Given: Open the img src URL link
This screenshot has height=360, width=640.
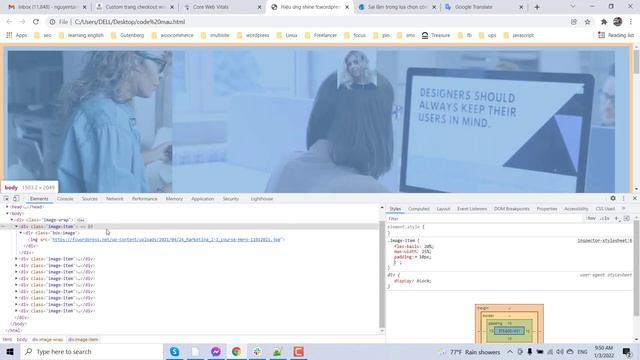Looking at the screenshot, I should point(167,240).
